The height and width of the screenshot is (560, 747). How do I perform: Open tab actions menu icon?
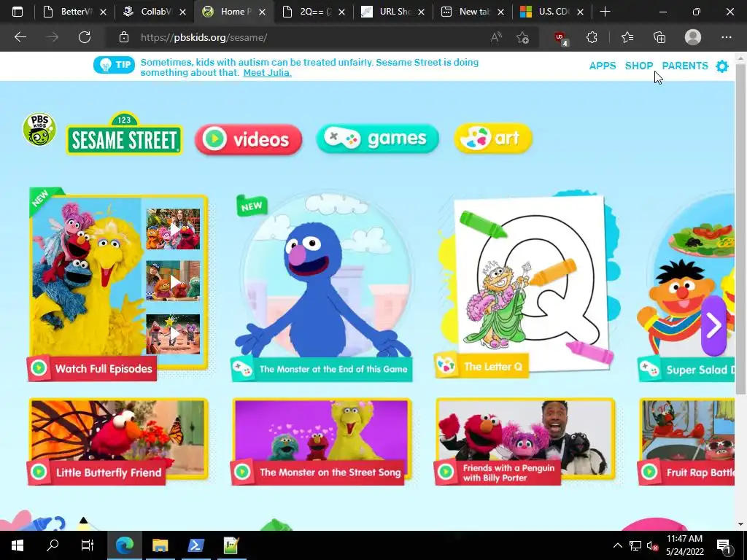tap(18, 12)
